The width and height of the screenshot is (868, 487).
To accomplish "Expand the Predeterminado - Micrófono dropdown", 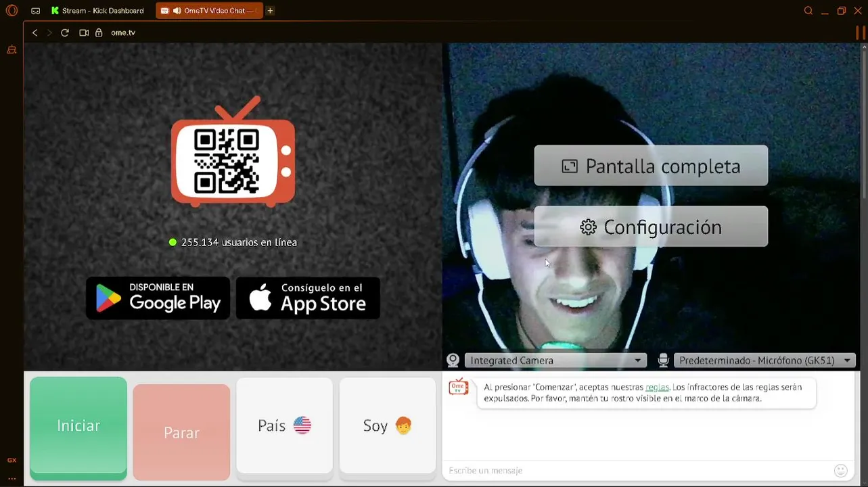I will tap(765, 361).
